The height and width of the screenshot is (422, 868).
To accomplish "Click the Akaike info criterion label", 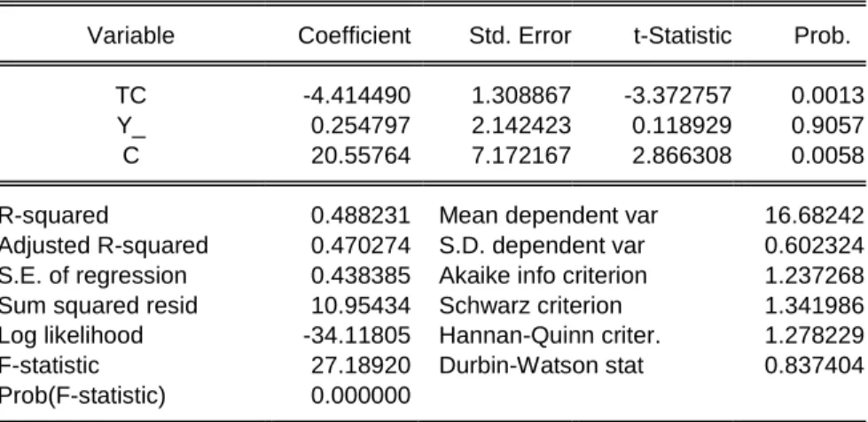I will 543,275.
